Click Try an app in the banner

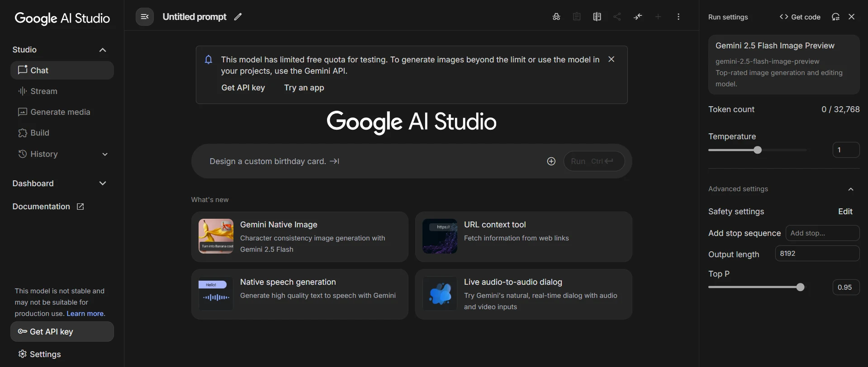click(x=304, y=88)
